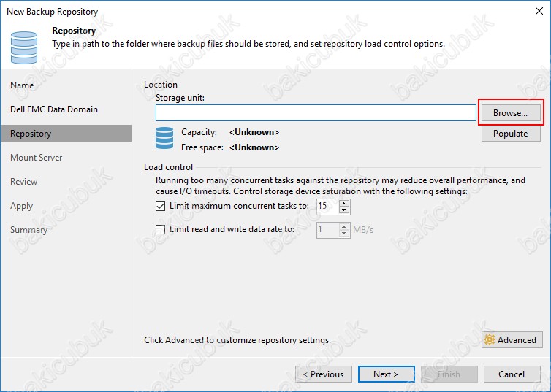Viewport: 551px width, 392px height.
Task: Click the Free space <Unknown> value
Action: pyautogui.click(x=254, y=147)
